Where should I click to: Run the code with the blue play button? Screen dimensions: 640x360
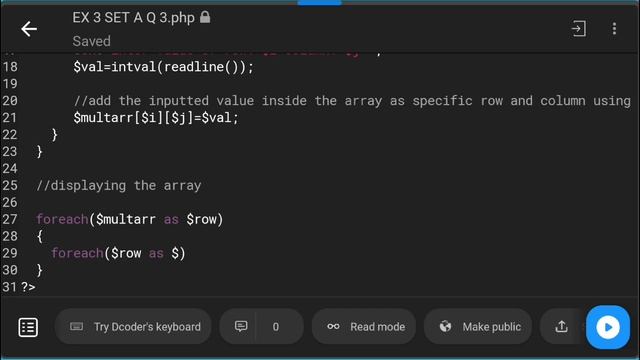pyautogui.click(x=607, y=327)
